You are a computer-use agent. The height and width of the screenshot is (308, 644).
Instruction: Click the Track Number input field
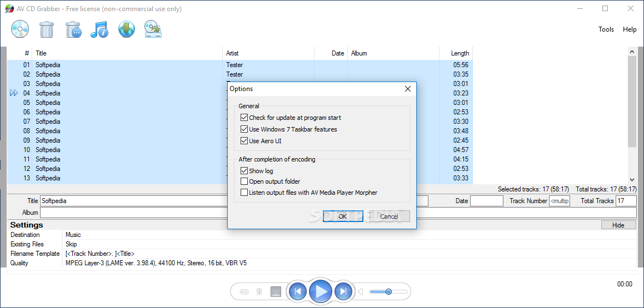coord(560,201)
